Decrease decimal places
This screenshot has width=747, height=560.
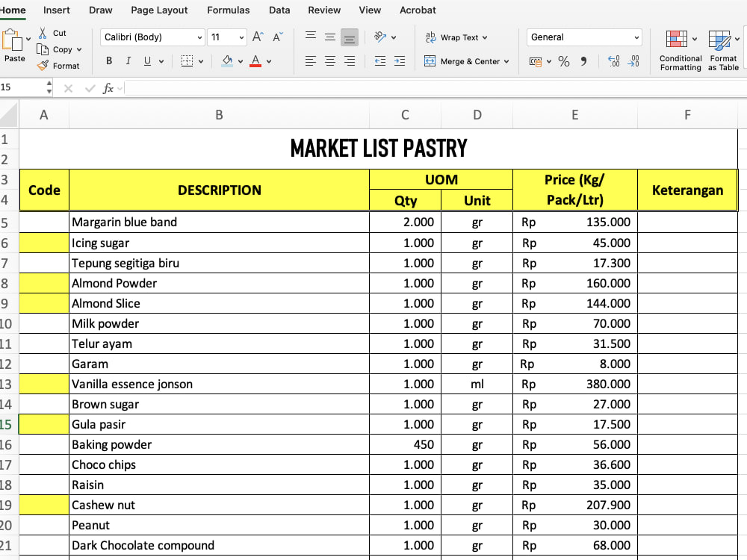633,61
